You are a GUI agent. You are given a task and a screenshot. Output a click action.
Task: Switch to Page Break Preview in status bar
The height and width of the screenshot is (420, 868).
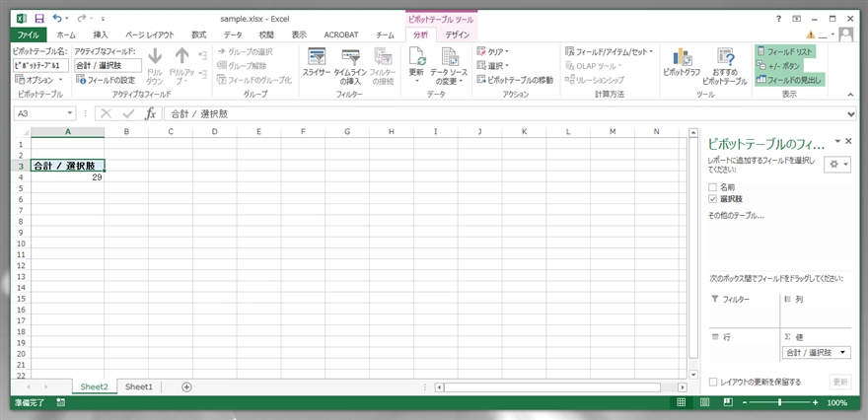[728, 402]
